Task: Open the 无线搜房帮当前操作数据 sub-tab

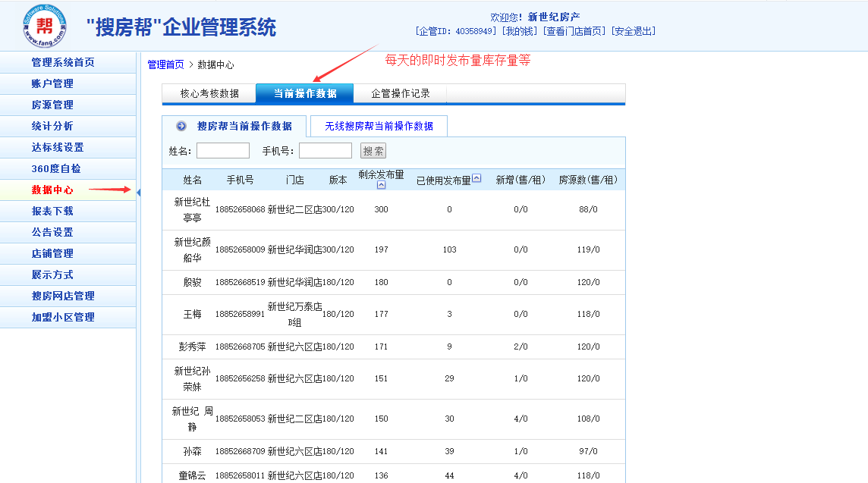Action: (x=379, y=126)
